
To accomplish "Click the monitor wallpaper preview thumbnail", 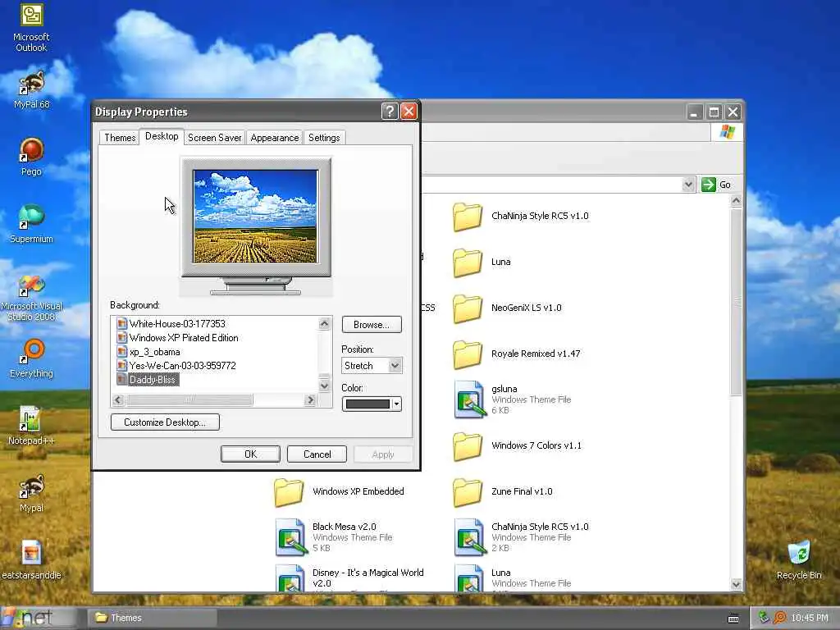I will pyautogui.click(x=256, y=217).
